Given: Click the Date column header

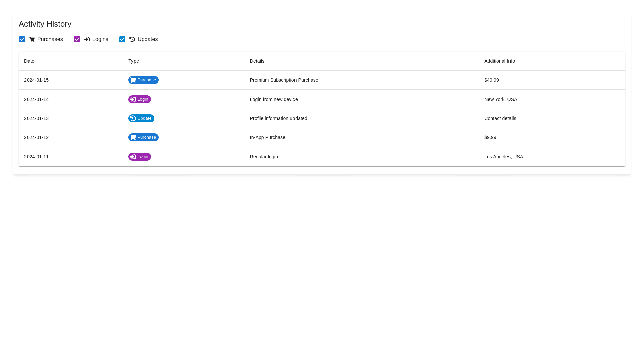Looking at the screenshot, I should point(29,61).
